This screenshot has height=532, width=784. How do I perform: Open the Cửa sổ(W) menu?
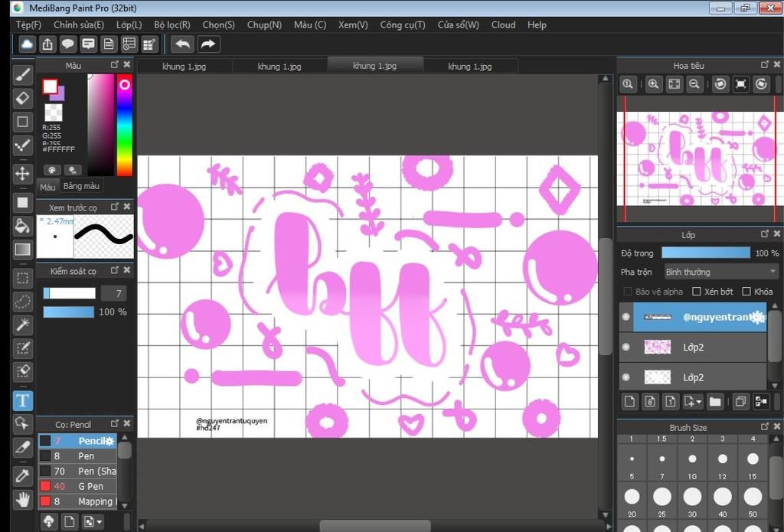pos(458,25)
